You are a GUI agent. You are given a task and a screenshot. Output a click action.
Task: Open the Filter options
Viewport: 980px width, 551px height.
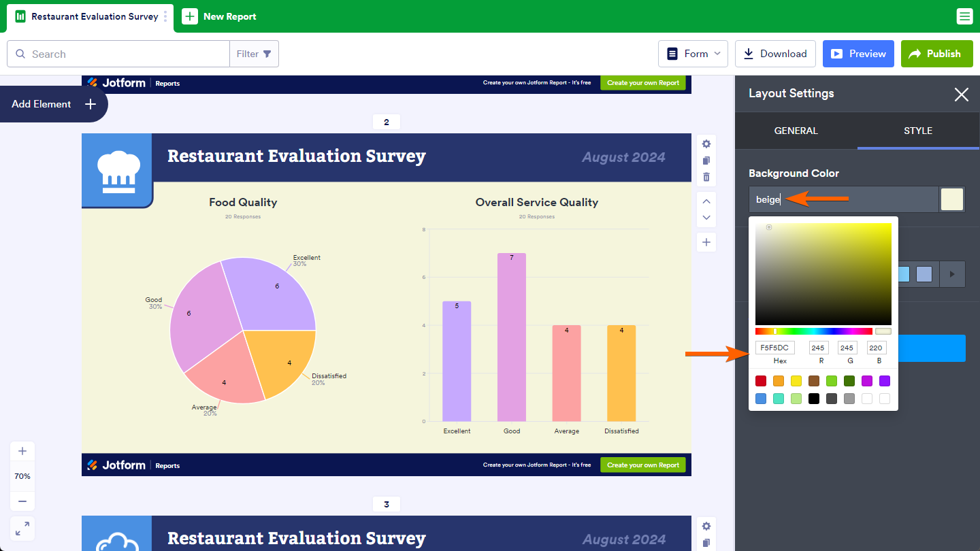pos(254,54)
